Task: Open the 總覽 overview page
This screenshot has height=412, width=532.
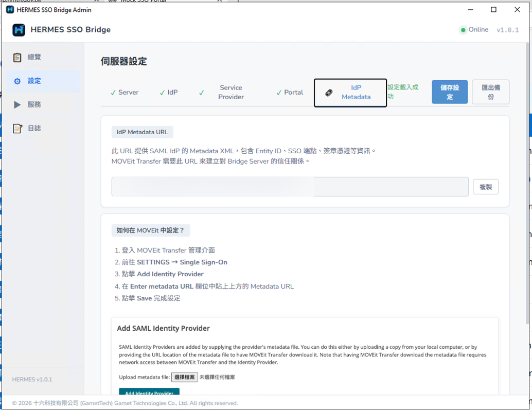Action: [x=43, y=57]
